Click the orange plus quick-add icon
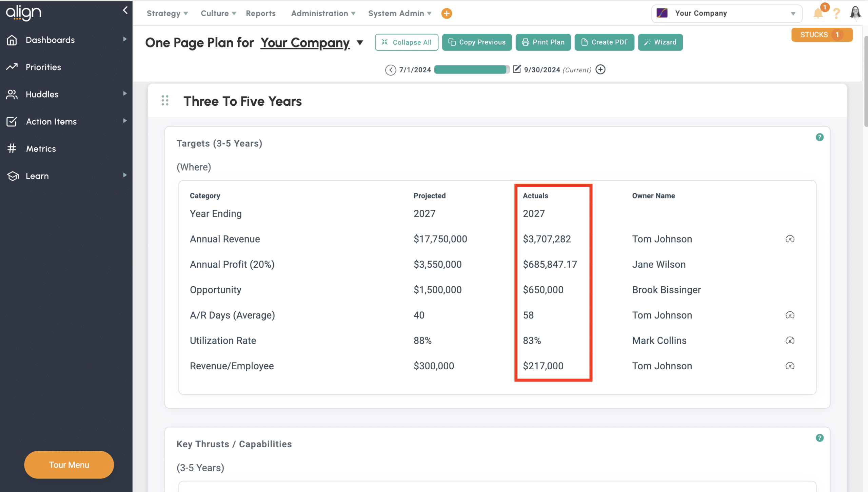Image resolution: width=868 pixels, height=492 pixels. pyautogui.click(x=447, y=14)
